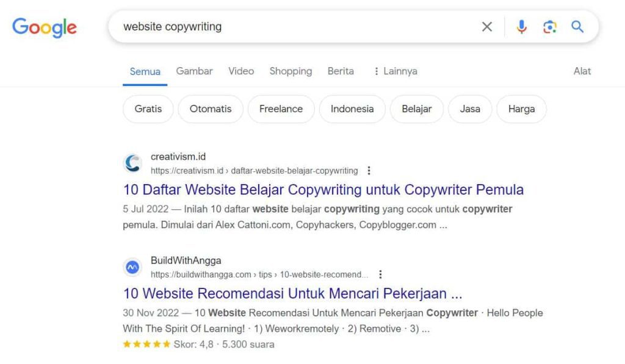The width and height of the screenshot is (625, 364).
Task: Select the Belajar filter chip
Action: [x=417, y=109]
